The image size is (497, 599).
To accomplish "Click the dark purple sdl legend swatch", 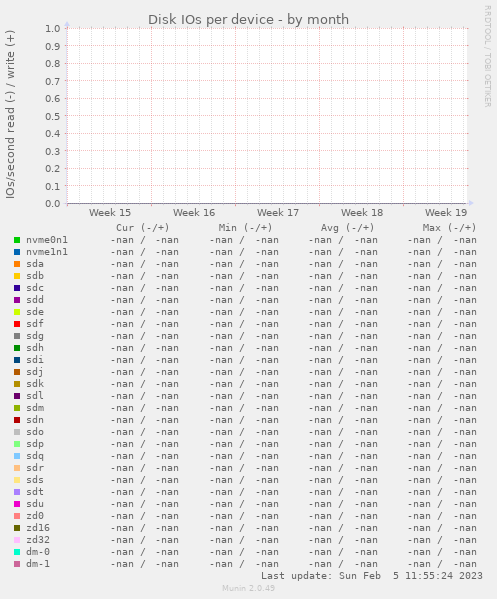I will click(x=17, y=396).
